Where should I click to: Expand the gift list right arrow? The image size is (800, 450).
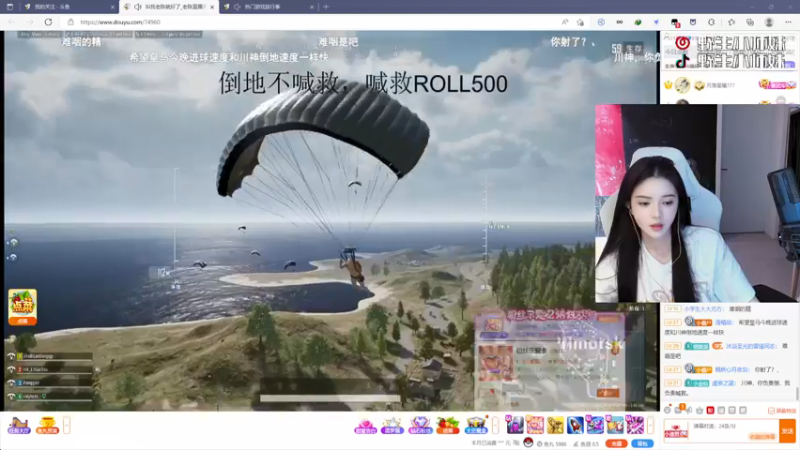651,425
